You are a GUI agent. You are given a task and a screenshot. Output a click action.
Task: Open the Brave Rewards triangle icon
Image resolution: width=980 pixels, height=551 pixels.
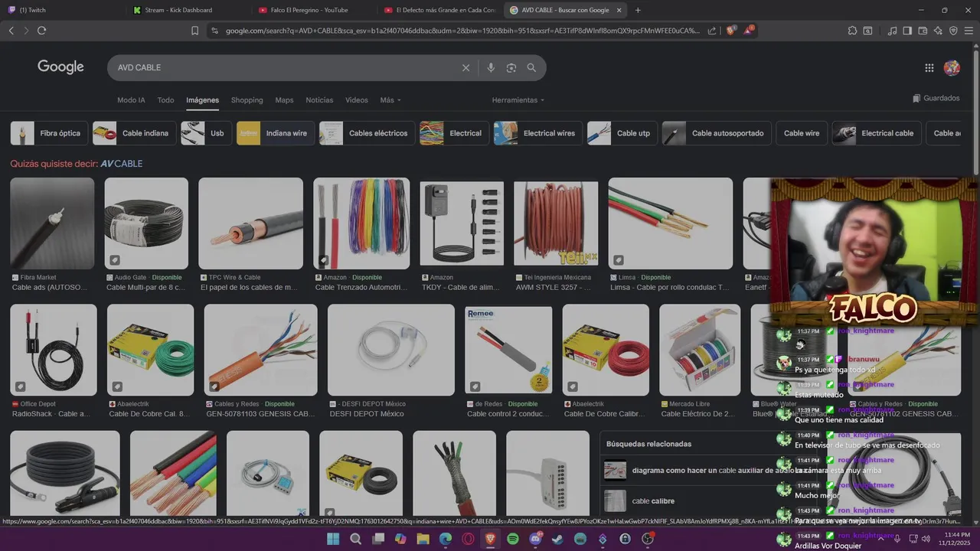pyautogui.click(x=749, y=31)
